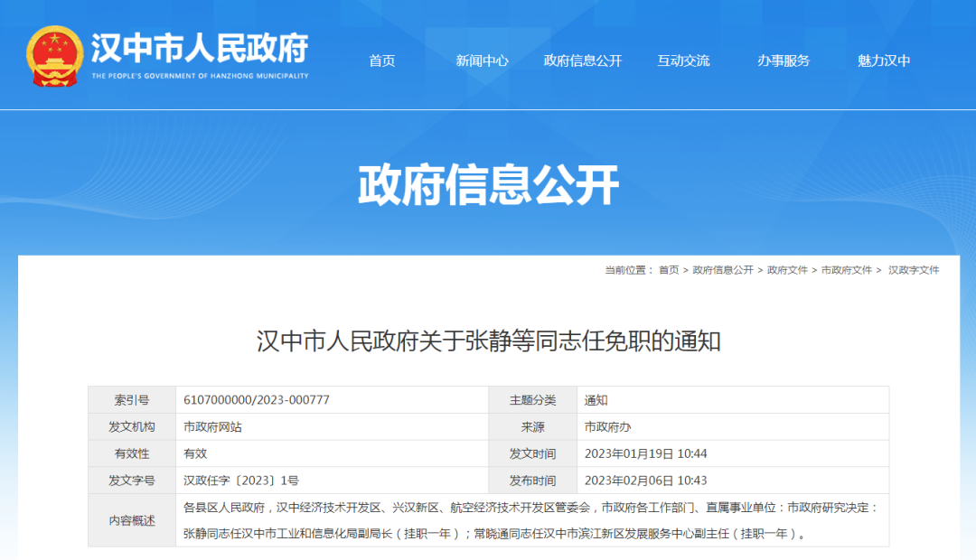Viewport: 976px width, 560px height.
Task: Click the 发文字号 label cell
Action: click(132, 481)
